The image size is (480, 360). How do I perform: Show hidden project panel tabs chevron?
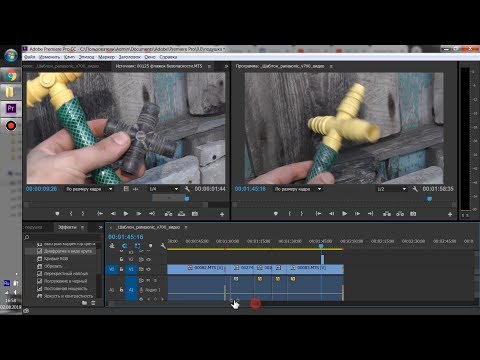coord(100,227)
